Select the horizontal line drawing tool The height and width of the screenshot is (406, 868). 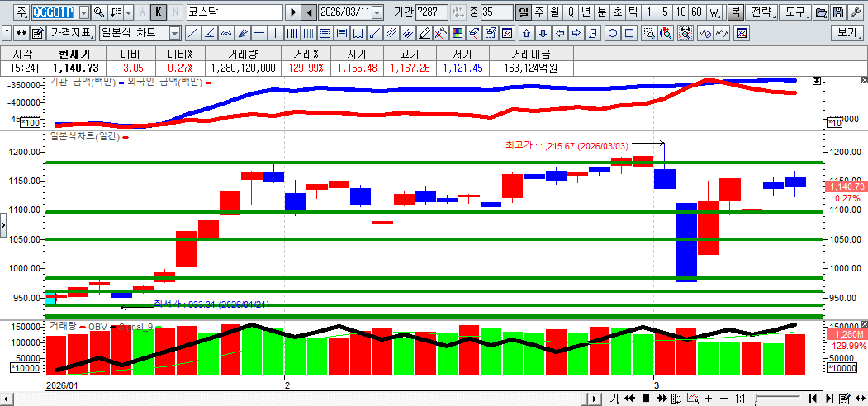click(x=259, y=33)
